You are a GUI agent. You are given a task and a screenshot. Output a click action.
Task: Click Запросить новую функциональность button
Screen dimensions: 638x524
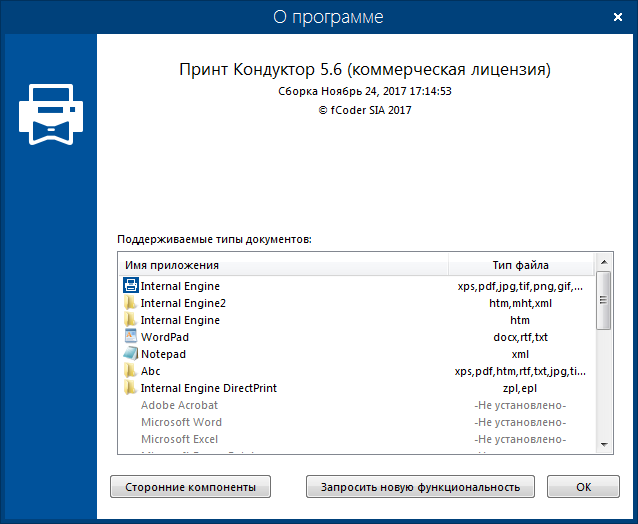420,487
